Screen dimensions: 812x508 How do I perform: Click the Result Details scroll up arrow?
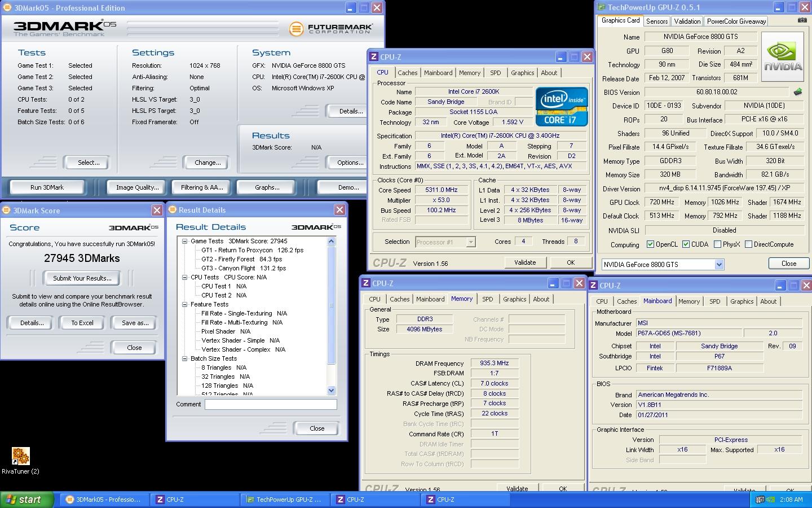331,241
